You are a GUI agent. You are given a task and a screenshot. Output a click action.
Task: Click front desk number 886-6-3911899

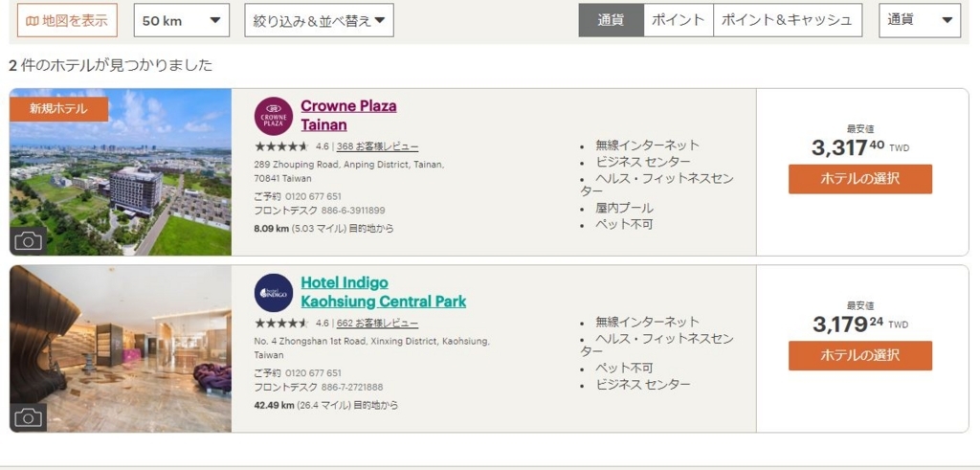click(353, 211)
